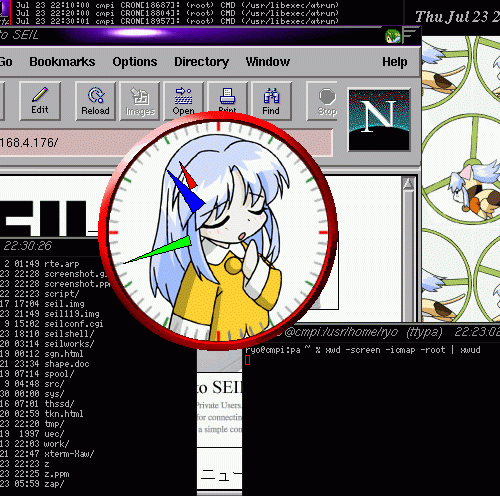Select the sgn.html file entry
This screenshot has height=496, width=500.
coord(64,354)
